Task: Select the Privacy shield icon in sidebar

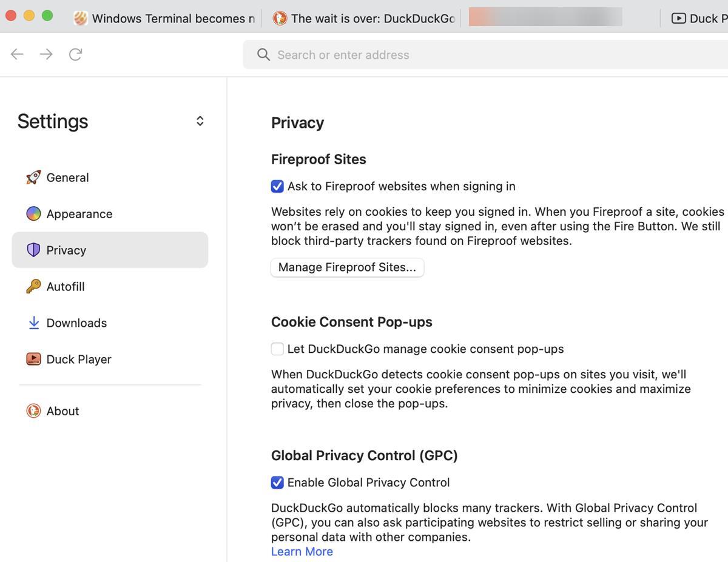Action: coord(33,250)
